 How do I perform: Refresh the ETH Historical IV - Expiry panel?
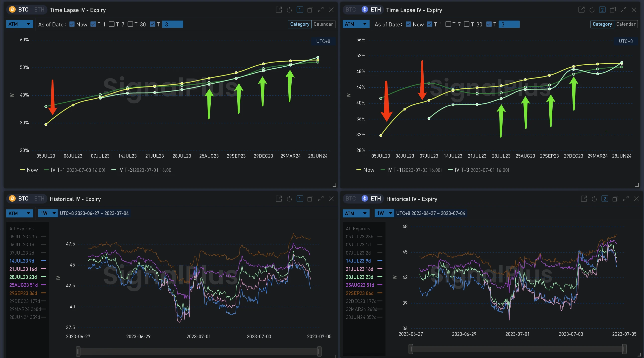(x=594, y=199)
